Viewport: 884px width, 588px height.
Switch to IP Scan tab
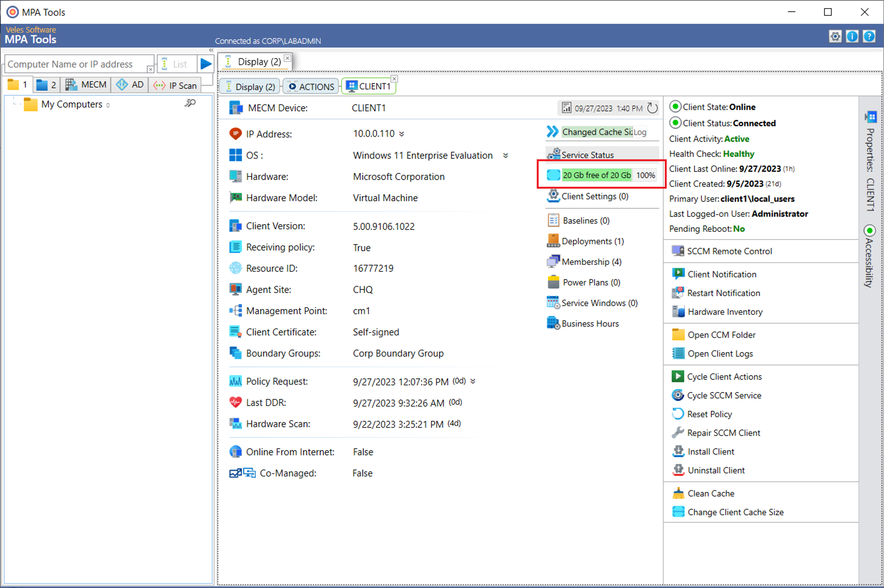[x=175, y=86]
